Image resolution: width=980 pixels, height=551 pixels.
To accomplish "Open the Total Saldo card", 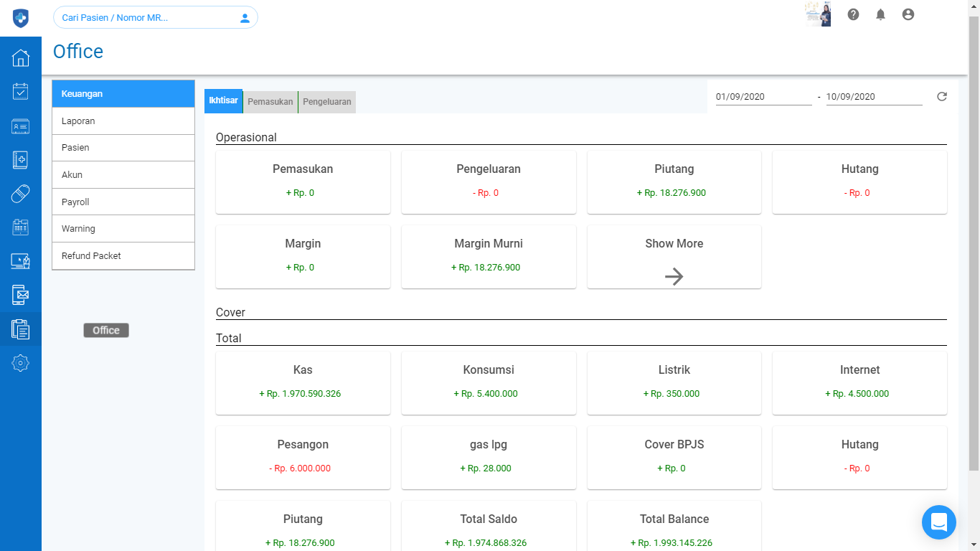I will coord(489,526).
